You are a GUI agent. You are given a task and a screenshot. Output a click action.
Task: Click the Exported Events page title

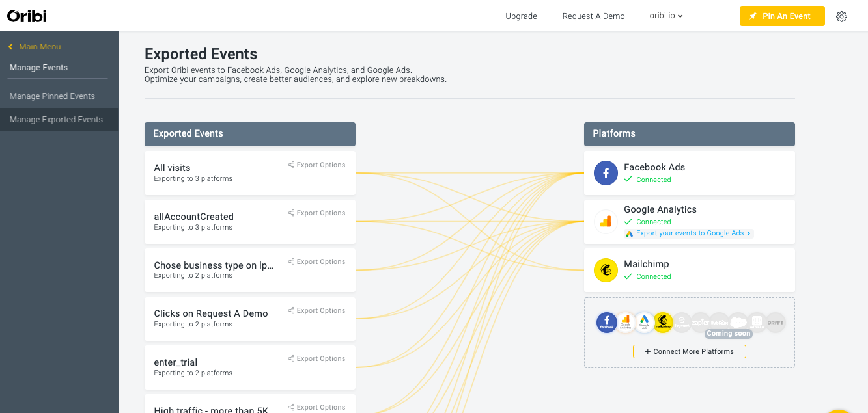[201, 54]
